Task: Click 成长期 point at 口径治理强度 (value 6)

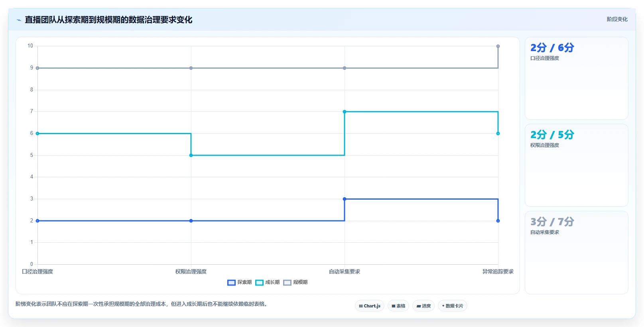Action: 37,133
